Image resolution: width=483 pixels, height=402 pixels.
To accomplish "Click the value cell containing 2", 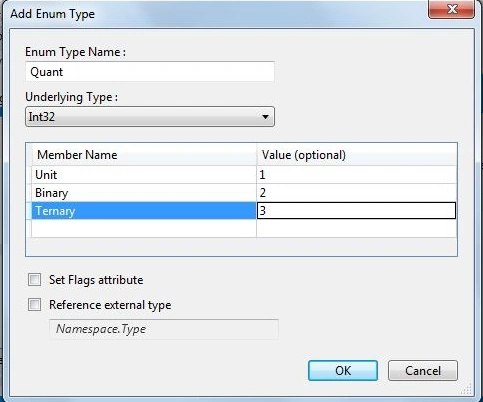I will point(357,193).
